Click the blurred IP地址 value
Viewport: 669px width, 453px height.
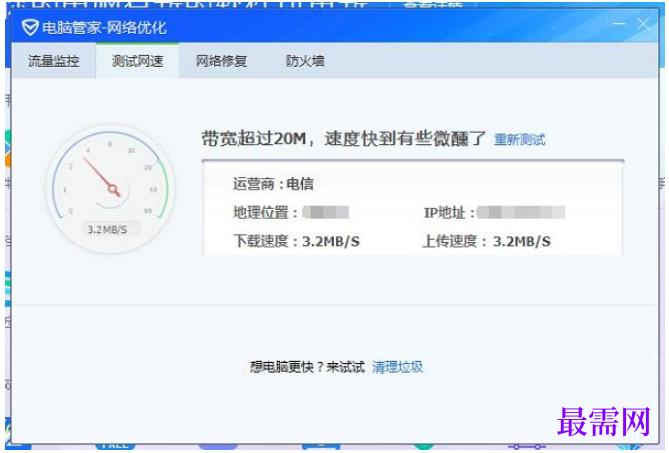521,212
